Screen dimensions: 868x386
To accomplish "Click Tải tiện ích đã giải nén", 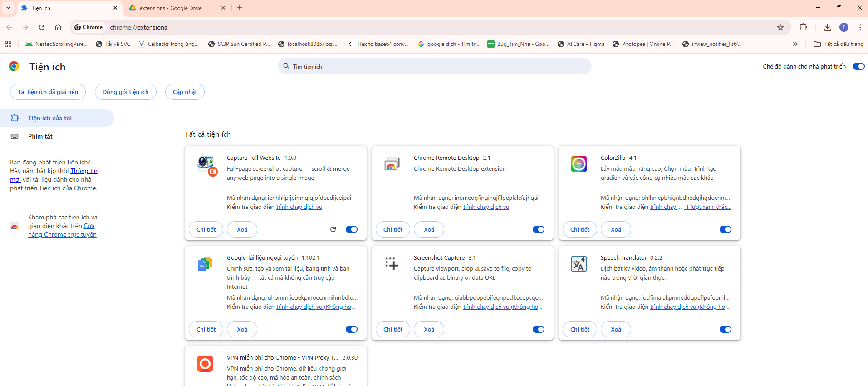I will coord(48,92).
